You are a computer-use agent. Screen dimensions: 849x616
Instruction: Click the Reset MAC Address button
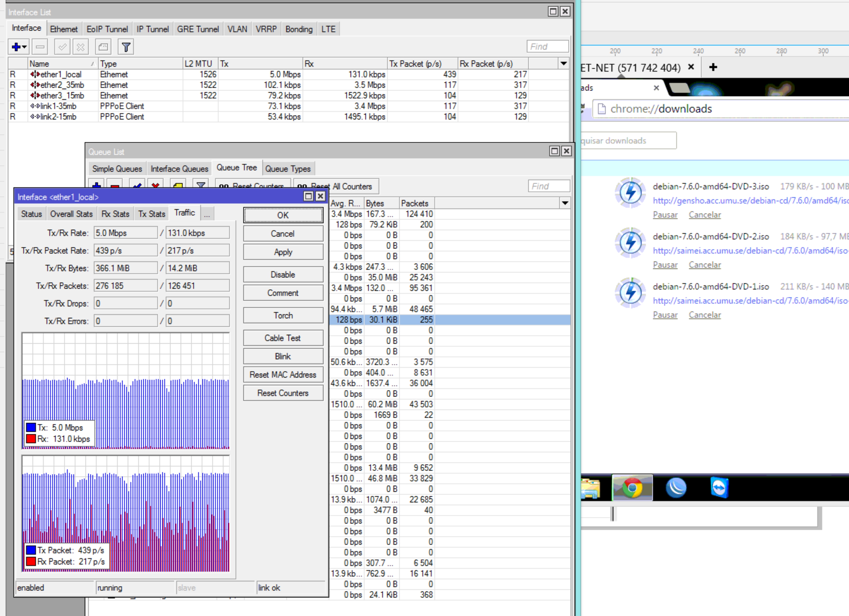[x=282, y=374]
